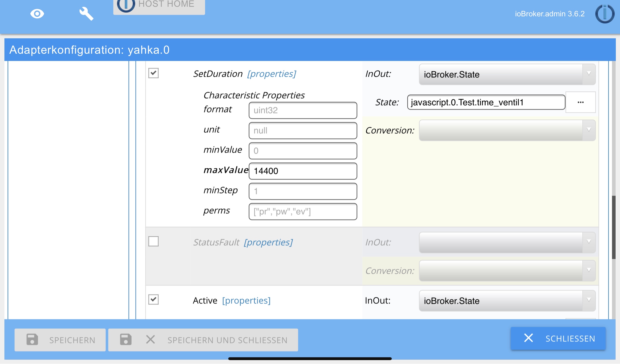The width and height of the screenshot is (620, 364).
Task: Click the State field javascript.0.Test.time_ventil1
Action: pyautogui.click(x=486, y=102)
